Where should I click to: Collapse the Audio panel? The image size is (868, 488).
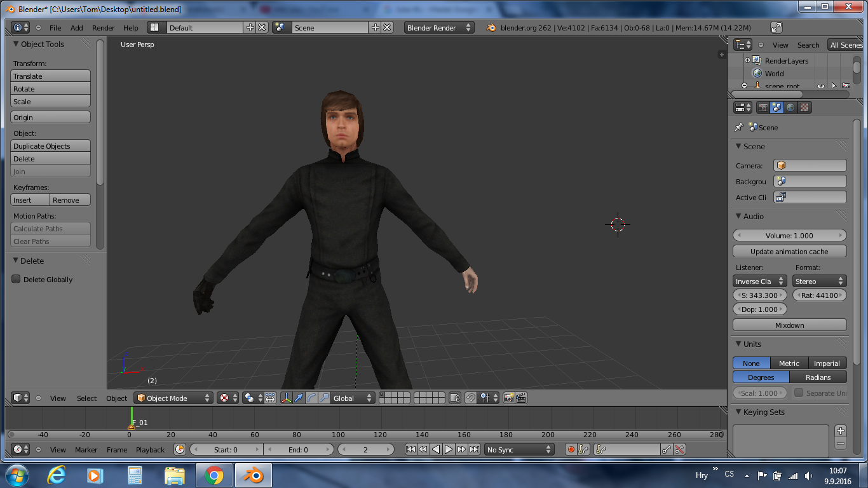(x=739, y=216)
